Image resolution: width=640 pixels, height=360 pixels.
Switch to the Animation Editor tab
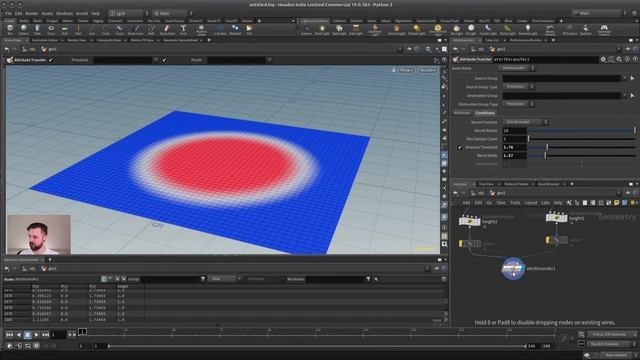[x=45, y=40]
